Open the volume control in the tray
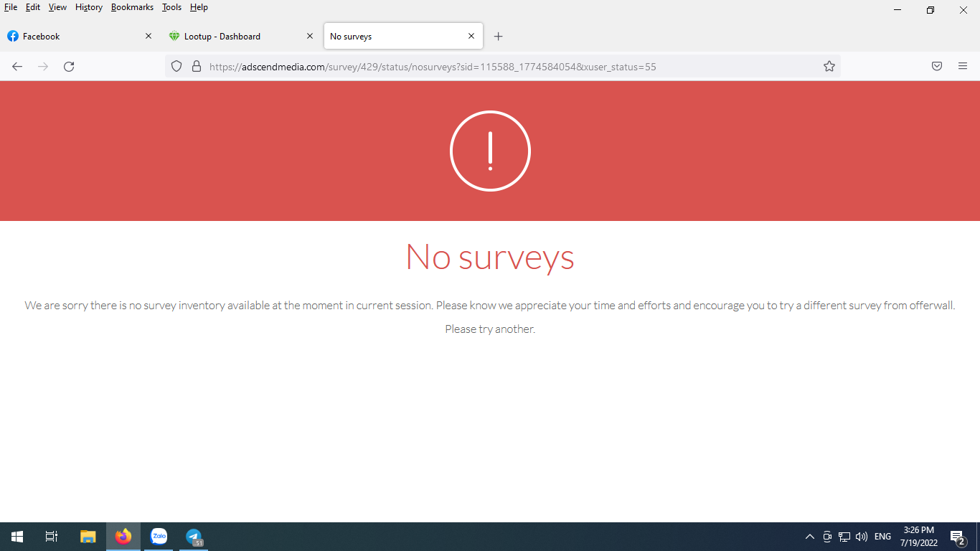 (862, 537)
